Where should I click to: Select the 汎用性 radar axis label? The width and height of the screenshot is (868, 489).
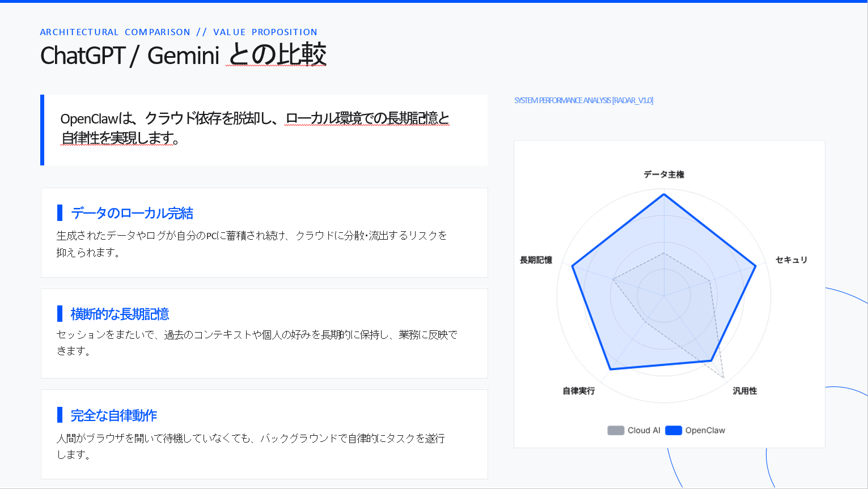(744, 391)
